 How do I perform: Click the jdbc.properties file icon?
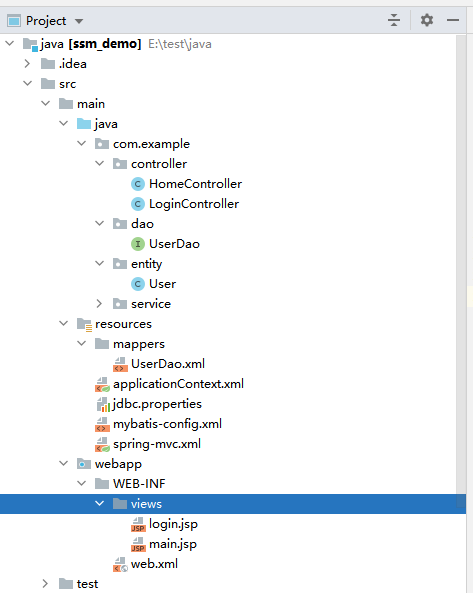[x=103, y=404]
